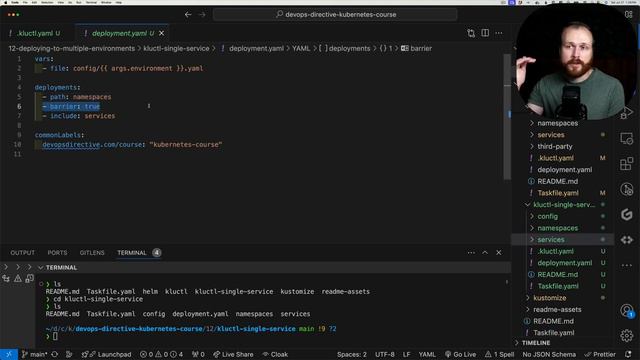Open .kluctl.yaml marked M in explorer
Screen dimensions: 640x360
click(x=556, y=158)
